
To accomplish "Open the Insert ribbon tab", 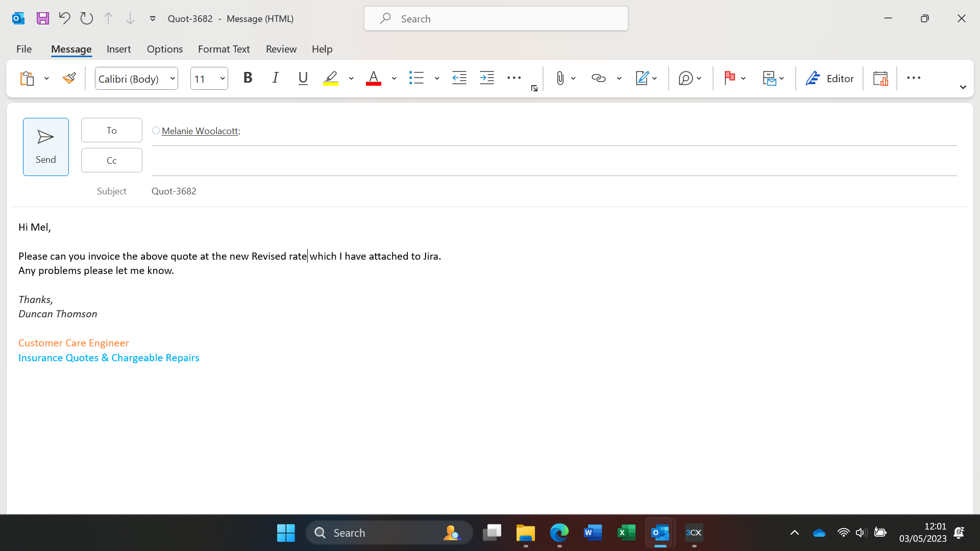I will 118,49.
